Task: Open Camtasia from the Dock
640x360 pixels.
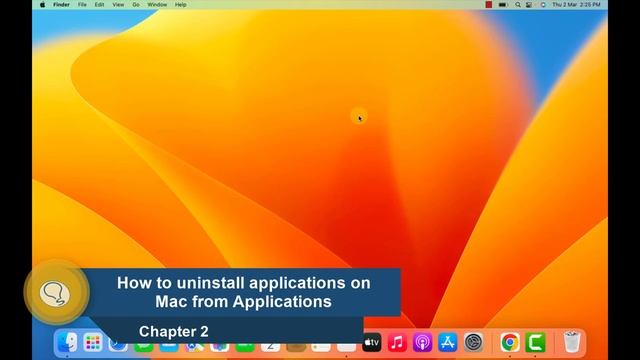Action: tap(535, 342)
